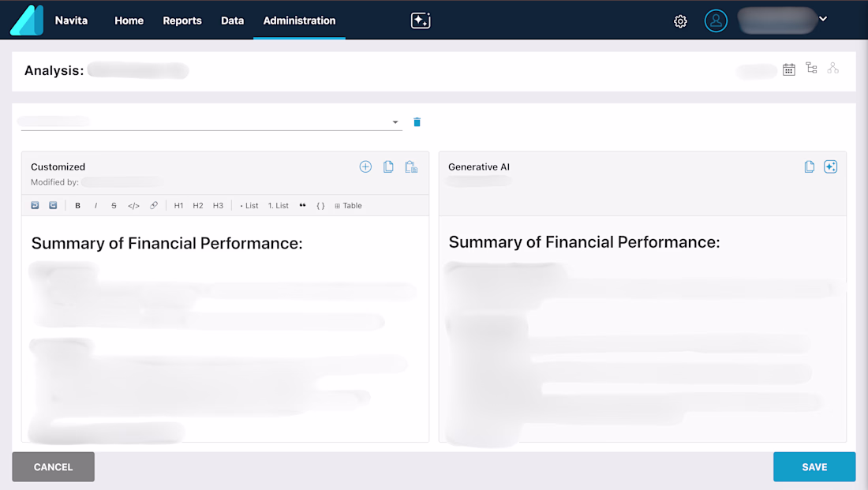Copy the Generative AI panel content
This screenshot has width=868, height=490.
coord(810,166)
